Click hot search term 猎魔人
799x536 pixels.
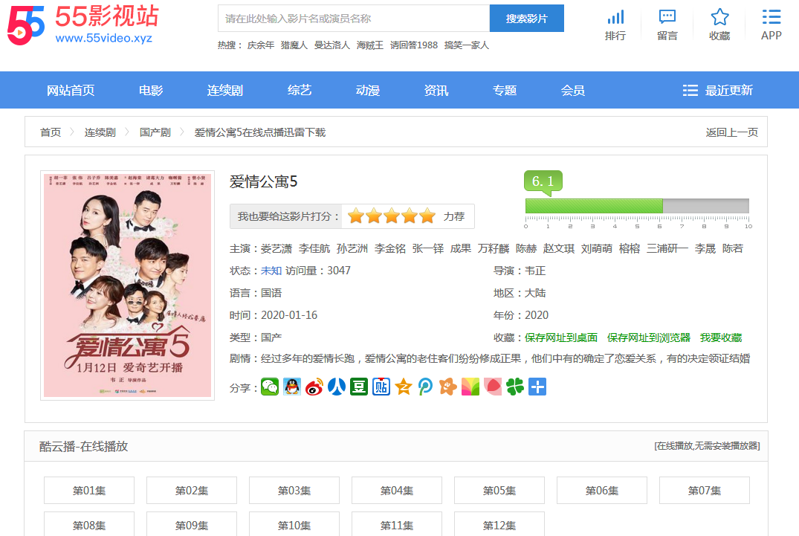294,45
